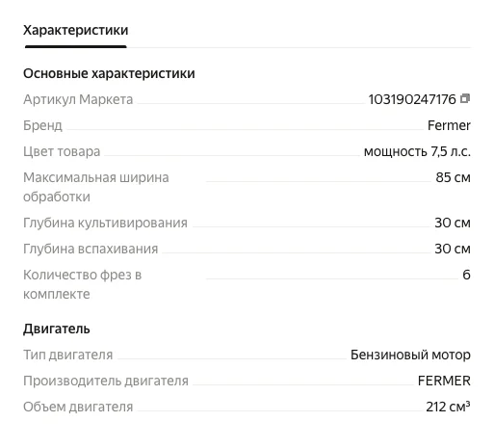This screenshot has width=494, height=448.
Task: Click Глубина культивирования label
Action: point(105,223)
